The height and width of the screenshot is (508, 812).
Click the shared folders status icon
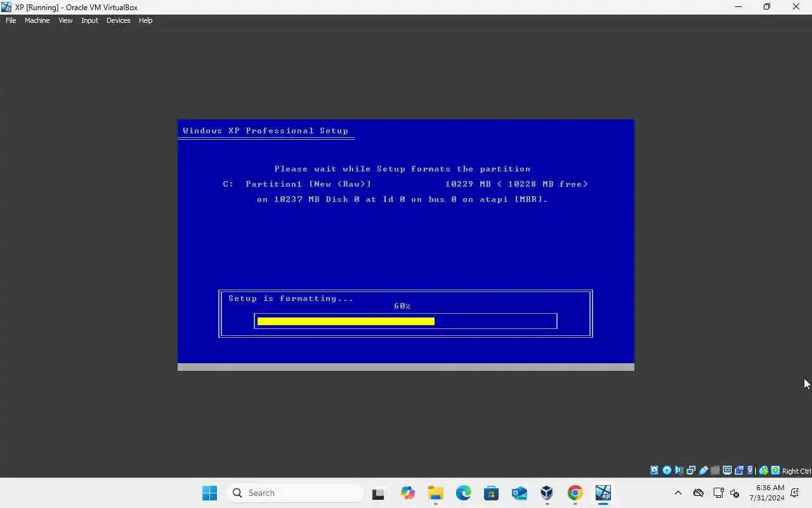[x=715, y=471]
